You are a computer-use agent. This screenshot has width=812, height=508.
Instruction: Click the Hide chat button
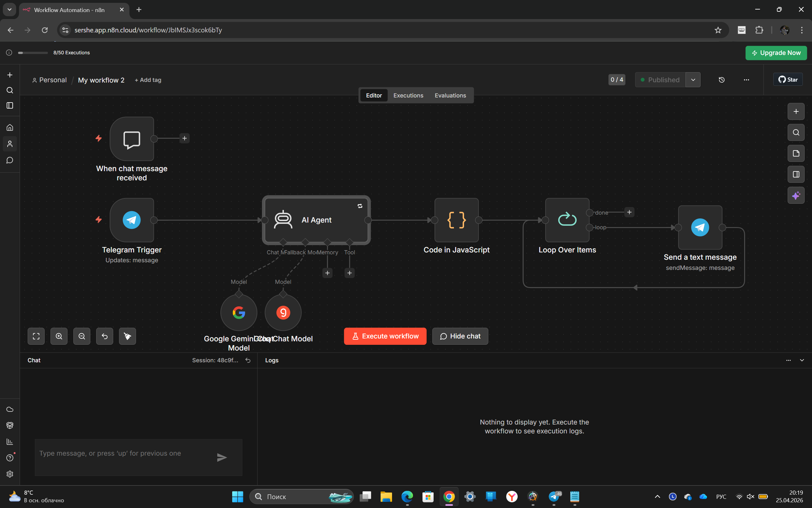460,336
